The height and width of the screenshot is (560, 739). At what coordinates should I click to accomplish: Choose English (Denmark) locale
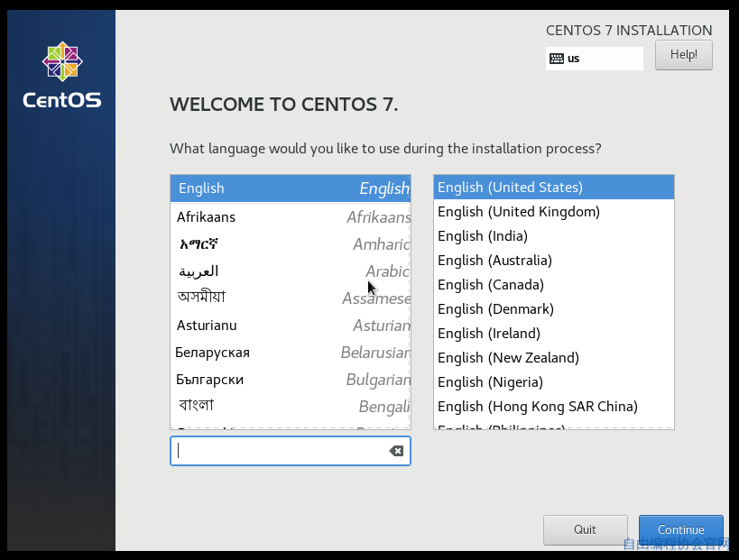(554, 309)
